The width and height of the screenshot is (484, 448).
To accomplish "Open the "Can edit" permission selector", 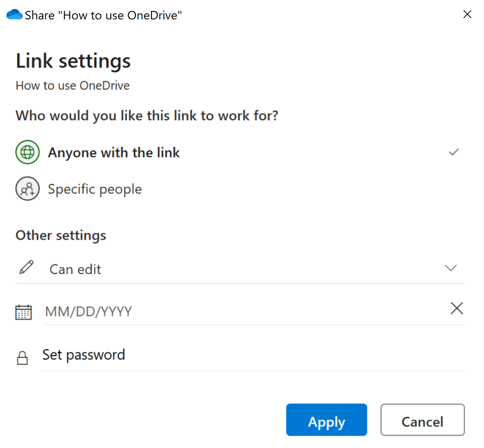I will point(75,270).
